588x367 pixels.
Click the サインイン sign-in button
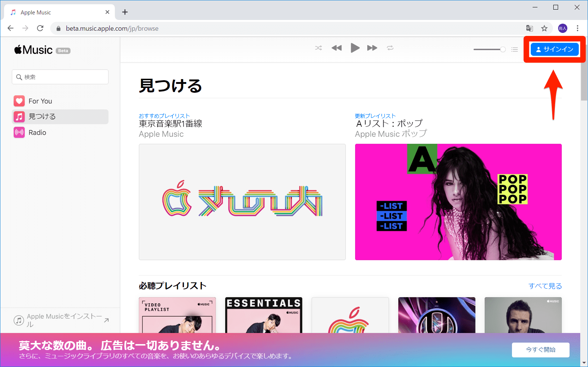point(554,49)
